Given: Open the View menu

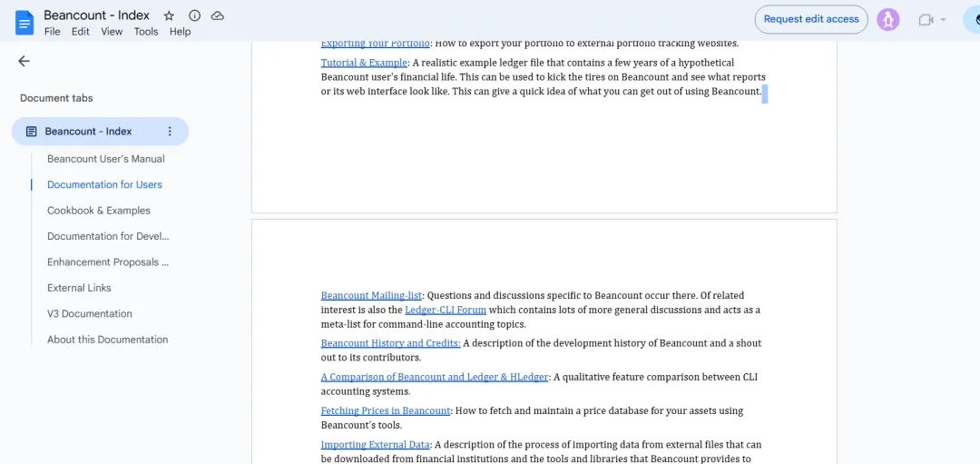Looking at the screenshot, I should (112, 31).
